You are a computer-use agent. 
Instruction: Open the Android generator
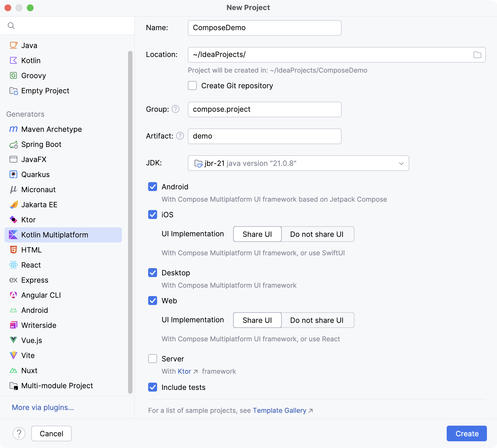[35, 310]
